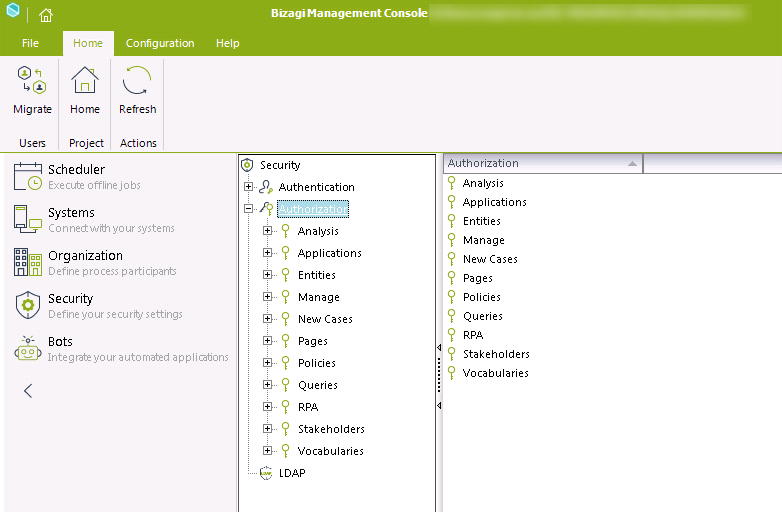Open the Help ribbon tab

click(227, 43)
